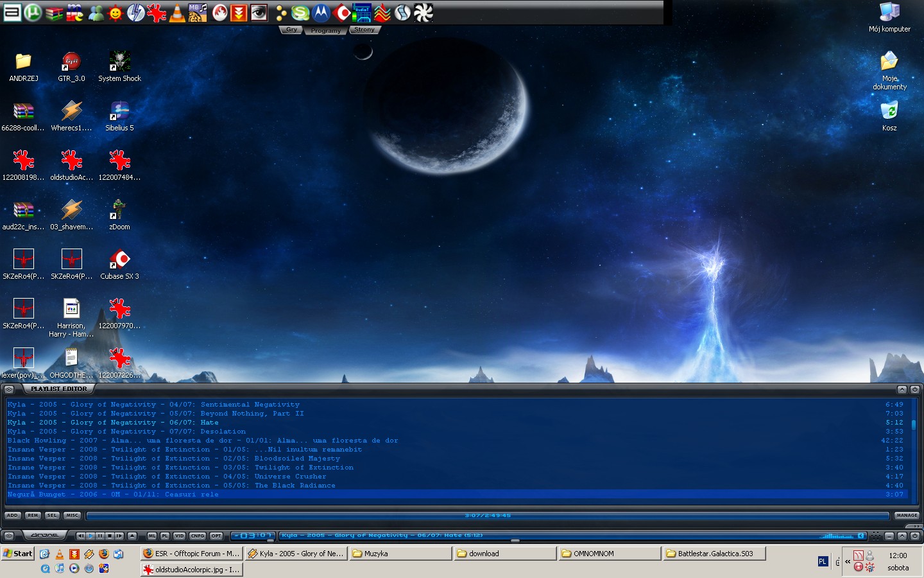Toggle the ML media library window

[x=152, y=536]
